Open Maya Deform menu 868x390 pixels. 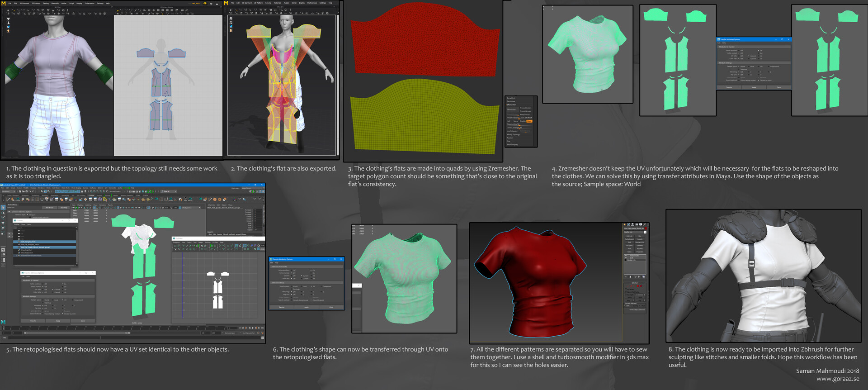click(100, 188)
